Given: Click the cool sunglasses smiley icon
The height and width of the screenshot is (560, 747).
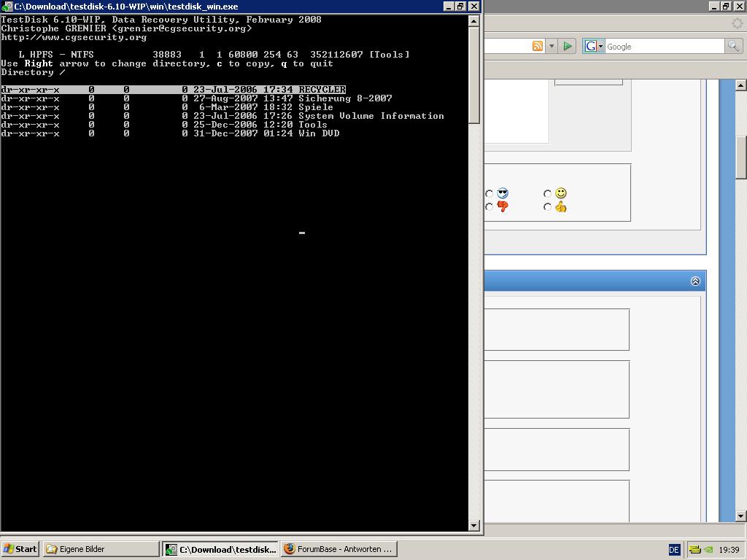Looking at the screenshot, I should (x=502, y=192).
